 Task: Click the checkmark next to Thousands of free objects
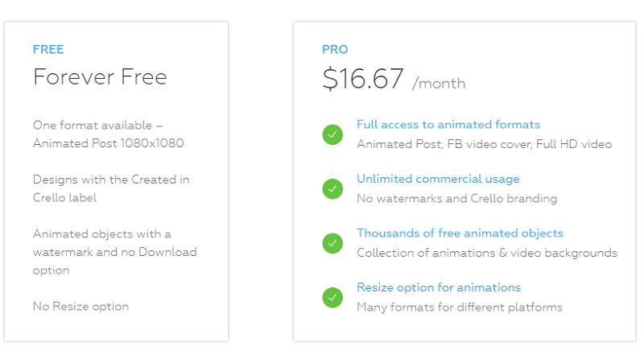click(x=332, y=243)
